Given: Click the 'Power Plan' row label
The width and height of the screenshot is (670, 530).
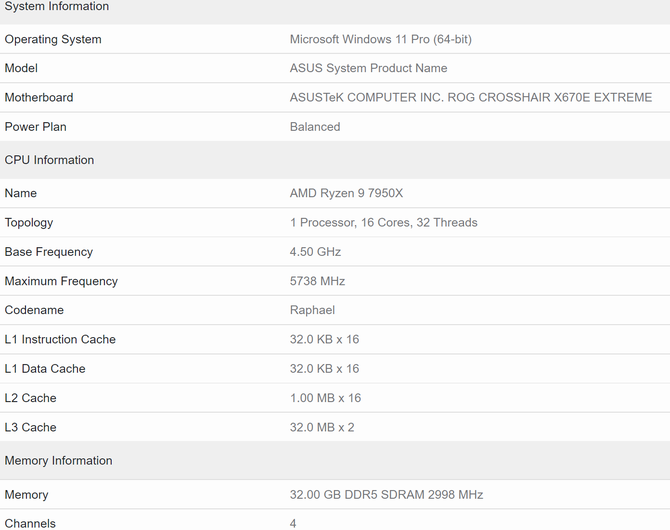Looking at the screenshot, I should tap(35, 127).
